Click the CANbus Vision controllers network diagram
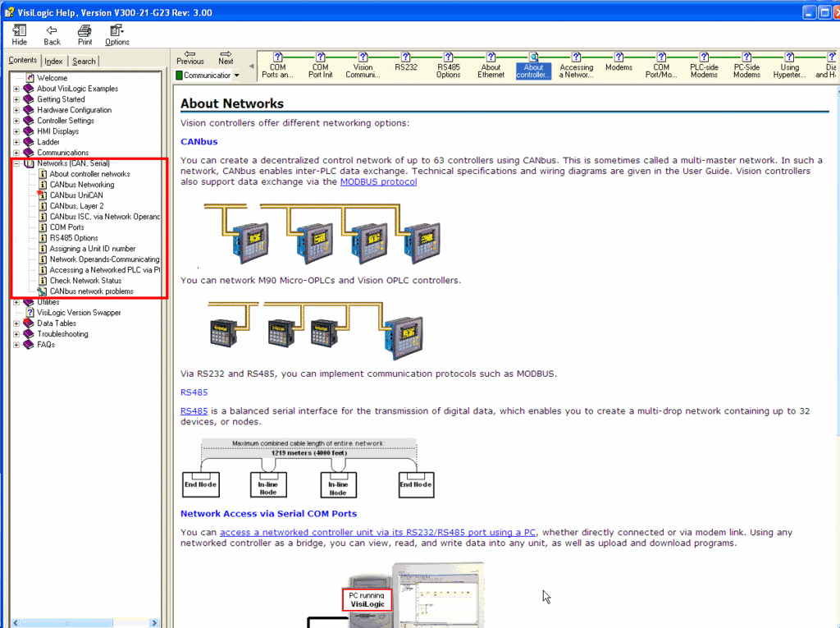840x628 pixels. click(x=322, y=234)
